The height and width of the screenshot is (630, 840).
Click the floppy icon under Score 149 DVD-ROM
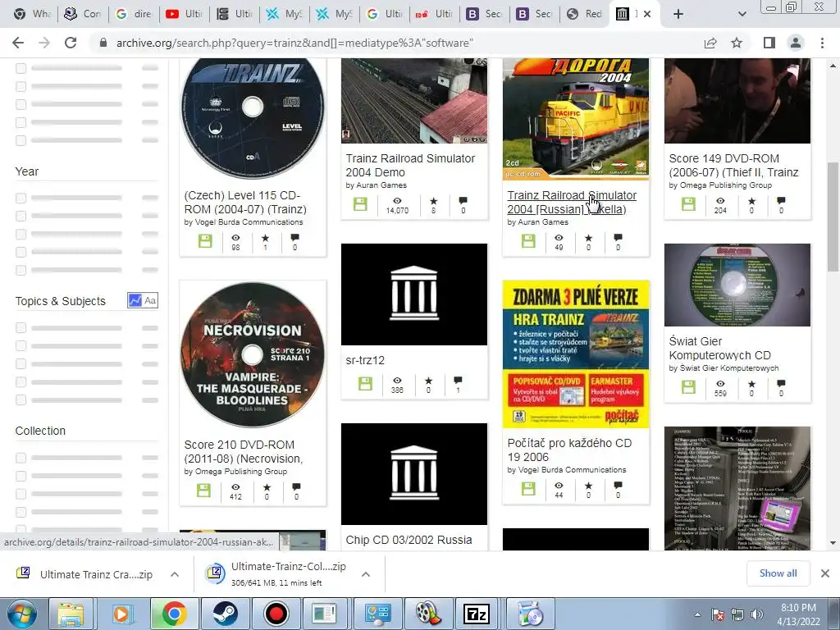tap(688, 204)
